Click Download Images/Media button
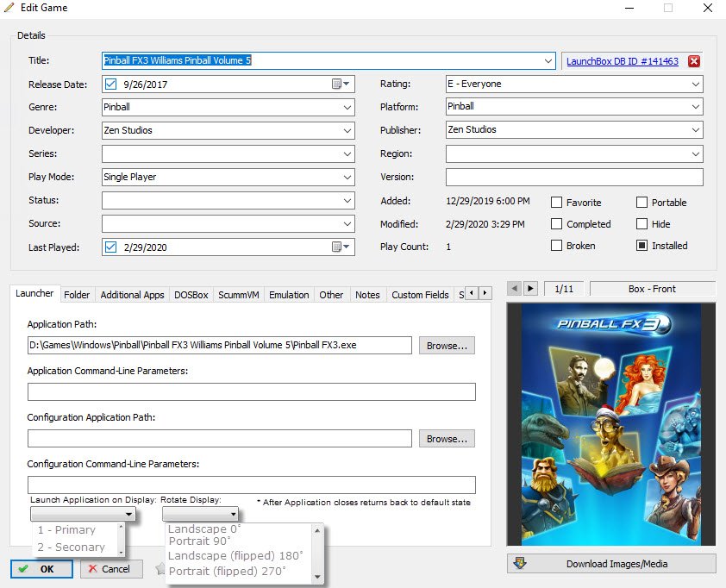726x588 pixels. [x=611, y=564]
